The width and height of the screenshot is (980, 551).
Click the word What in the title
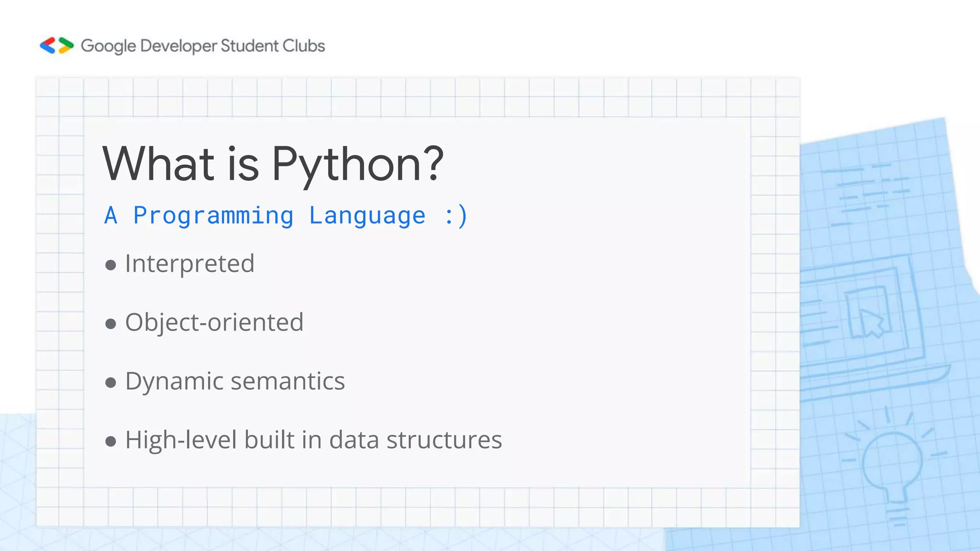coord(158,163)
